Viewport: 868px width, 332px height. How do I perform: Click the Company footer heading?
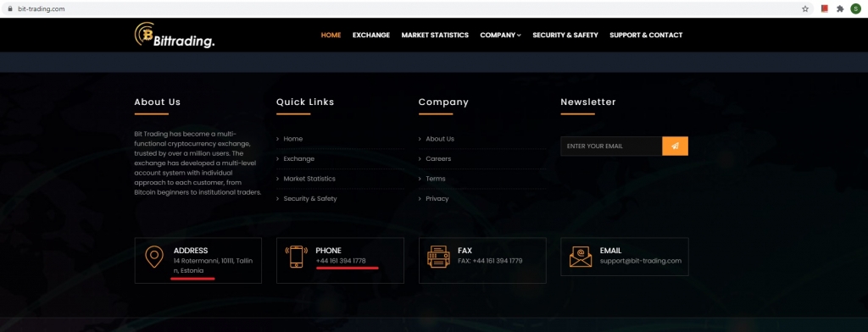pos(443,102)
